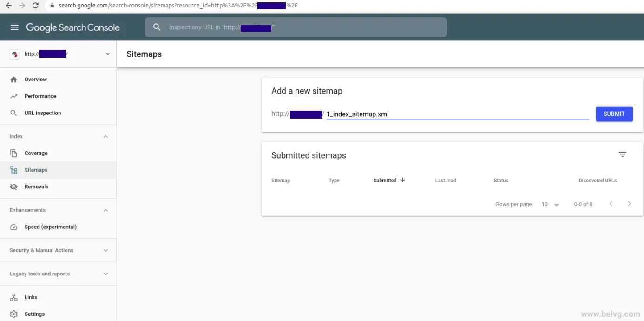Screen dimensions: 644x321
Task: Go to previous page of sitemaps table
Action: point(611,204)
